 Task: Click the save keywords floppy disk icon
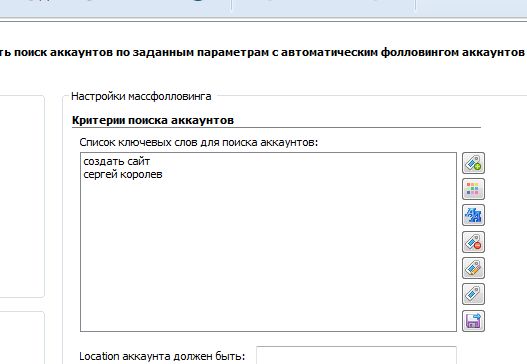point(473,321)
